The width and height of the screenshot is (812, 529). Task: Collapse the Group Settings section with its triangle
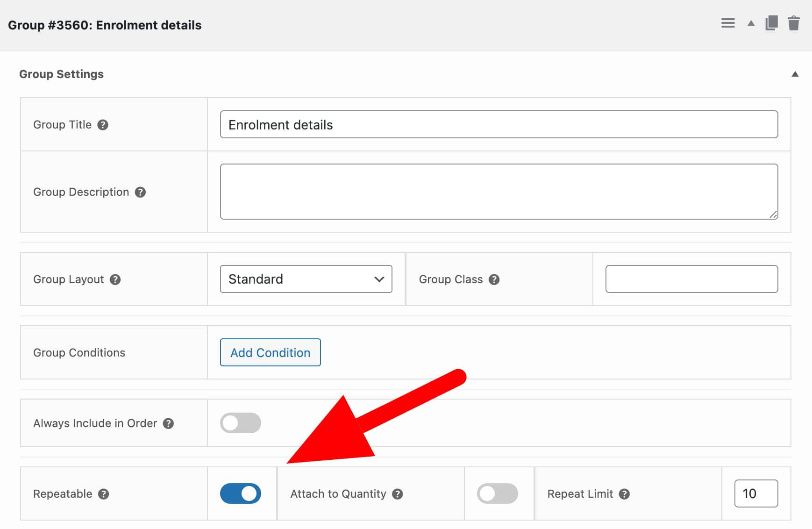click(795, 74)
